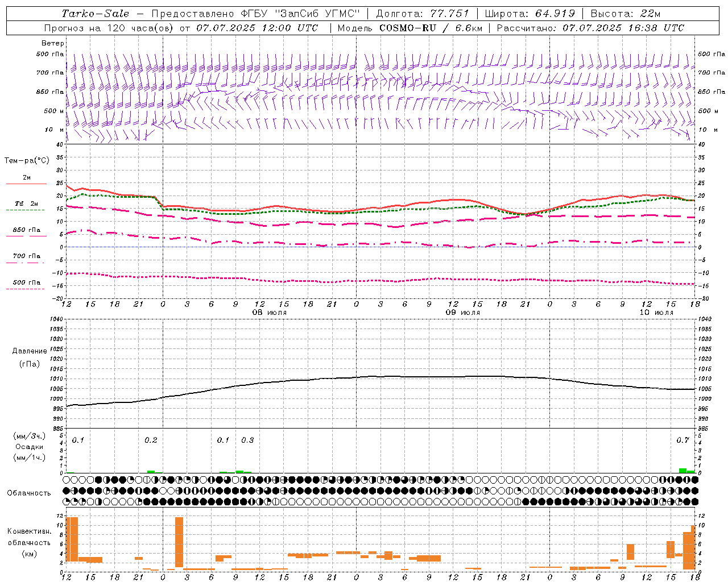Click the 'Осадки' precipitation label
This screenshot has height=582, width=728.
click(x=30, y=447)
